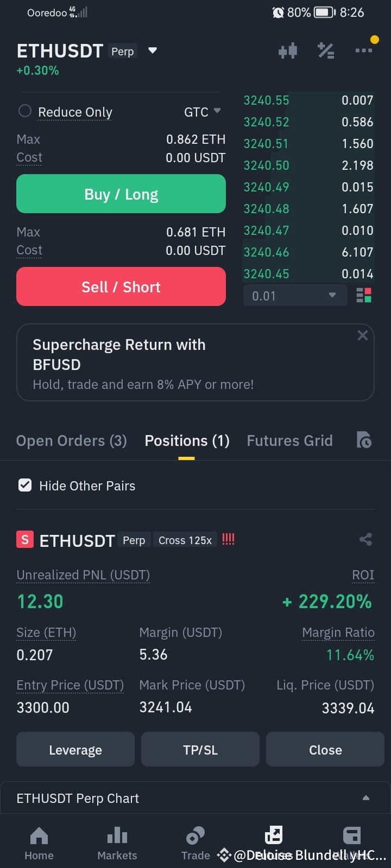This screenshot has height=868, width=391.
Task: Open the Markets tab icon
Action: [x=117, y=836]
